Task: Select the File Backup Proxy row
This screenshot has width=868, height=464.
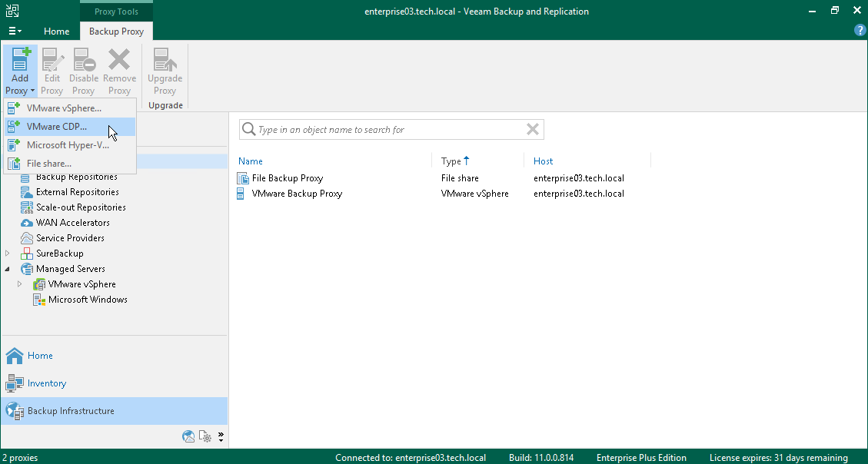Action: click(x=443, y=178)
